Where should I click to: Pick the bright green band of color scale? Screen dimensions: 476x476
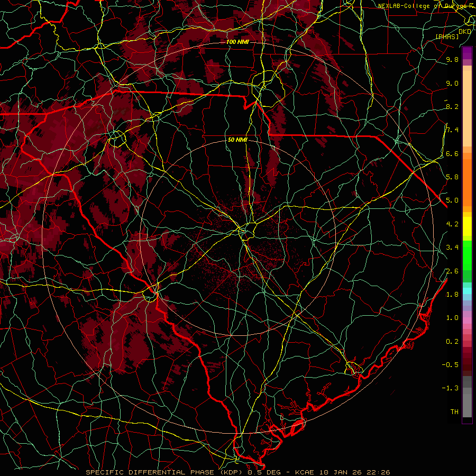click(467, 255)
